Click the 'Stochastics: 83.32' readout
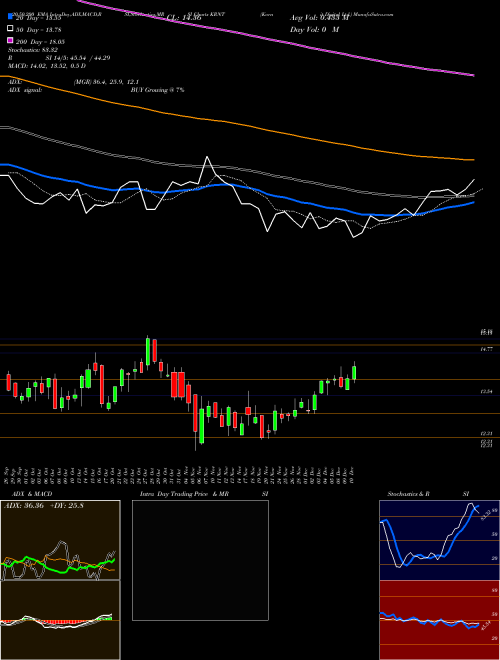Viewport: 500px width, 660px height. (33, 50)
